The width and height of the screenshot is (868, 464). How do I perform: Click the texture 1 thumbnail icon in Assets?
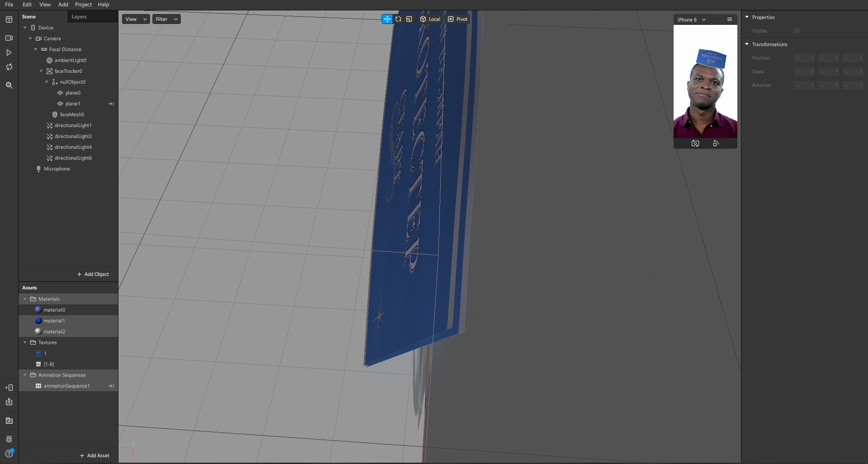38,353
